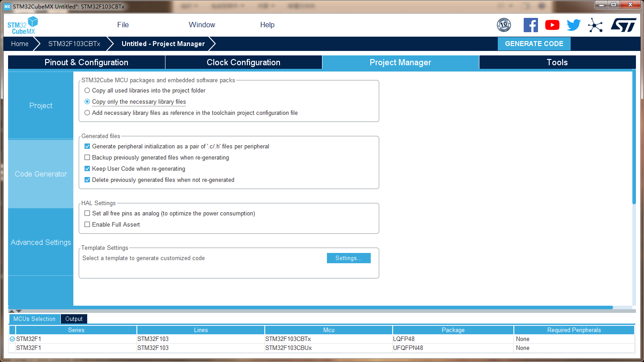Sort MCU table by Package column header
Image resolution: width=644 pixels, height=362 pixels.
[x=453, y=330]
